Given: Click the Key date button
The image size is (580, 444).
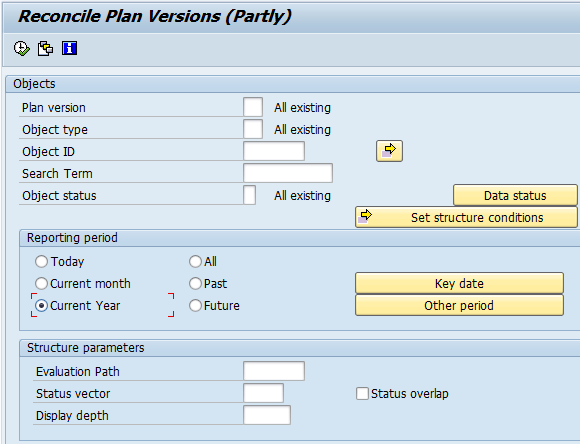Looking at the screenshot, I should tap(459, 283).
